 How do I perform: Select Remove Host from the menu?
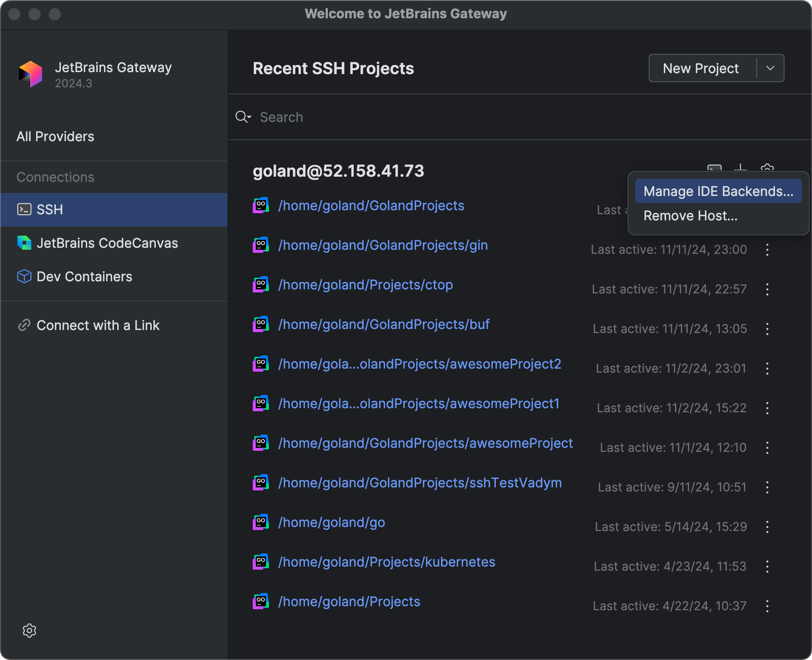coord(690,215)
